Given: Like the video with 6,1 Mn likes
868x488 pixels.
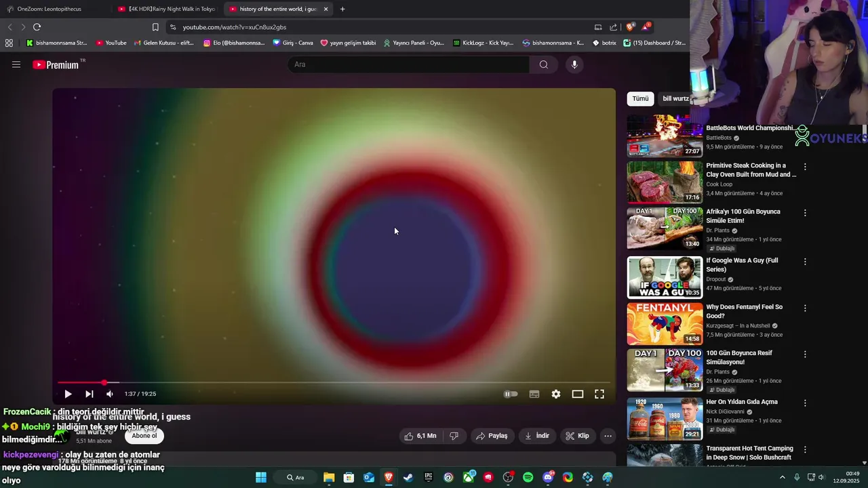Looking at the screenshot, I should [x=420, y=436].
